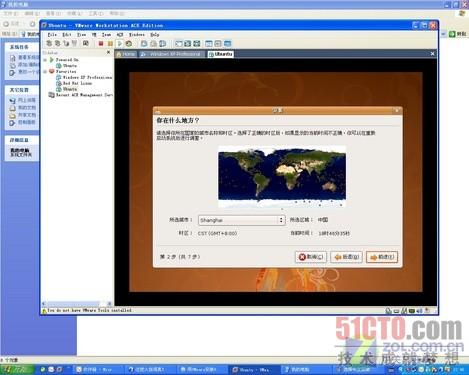The height and width of the screenshot is (375, 469).
Task: Click the Reset virtual machine toolbar icon
Action: coord(129,44)
